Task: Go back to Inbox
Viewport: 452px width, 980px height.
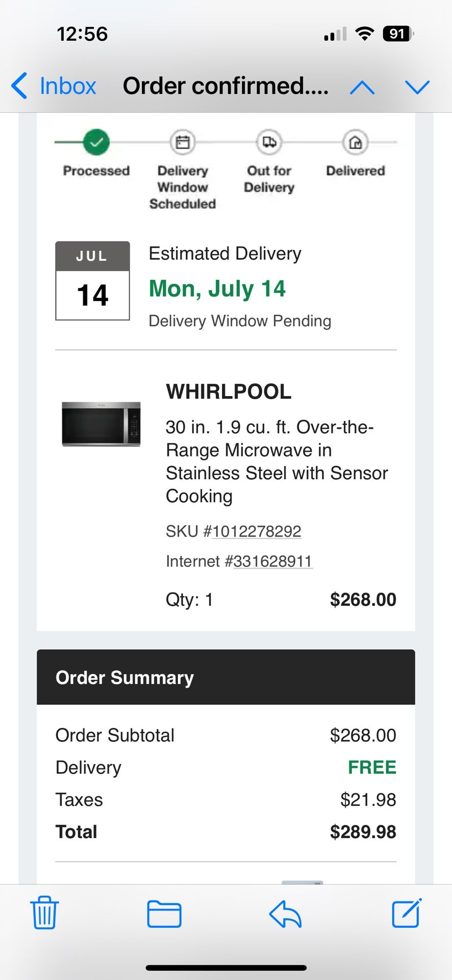Action: point(54,86)
